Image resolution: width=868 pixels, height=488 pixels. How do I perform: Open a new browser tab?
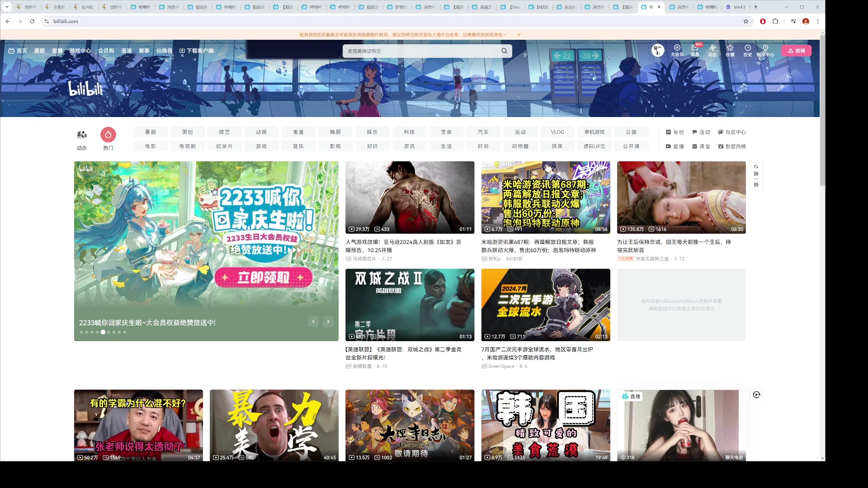point(755,7)
